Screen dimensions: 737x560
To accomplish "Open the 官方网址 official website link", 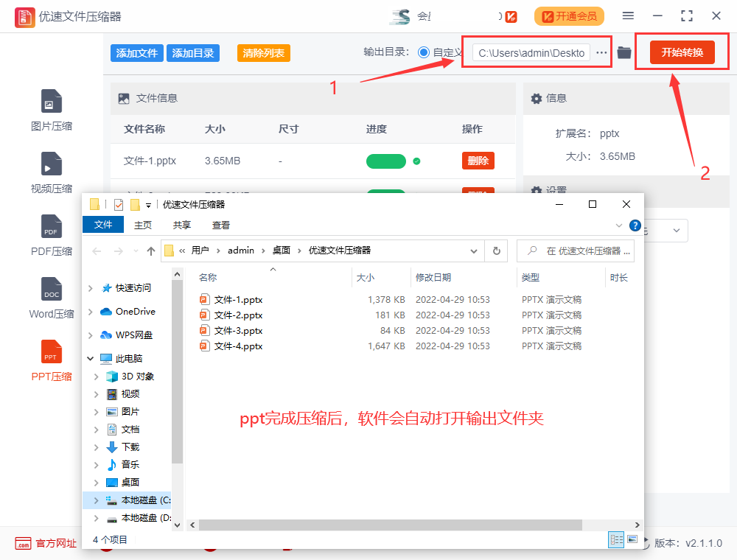I will pos(46,544).
